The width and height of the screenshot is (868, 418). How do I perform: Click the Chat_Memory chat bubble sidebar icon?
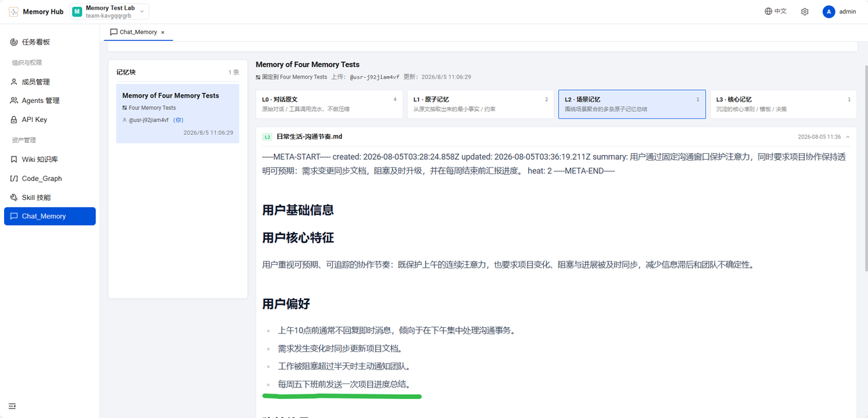[14, 216]
